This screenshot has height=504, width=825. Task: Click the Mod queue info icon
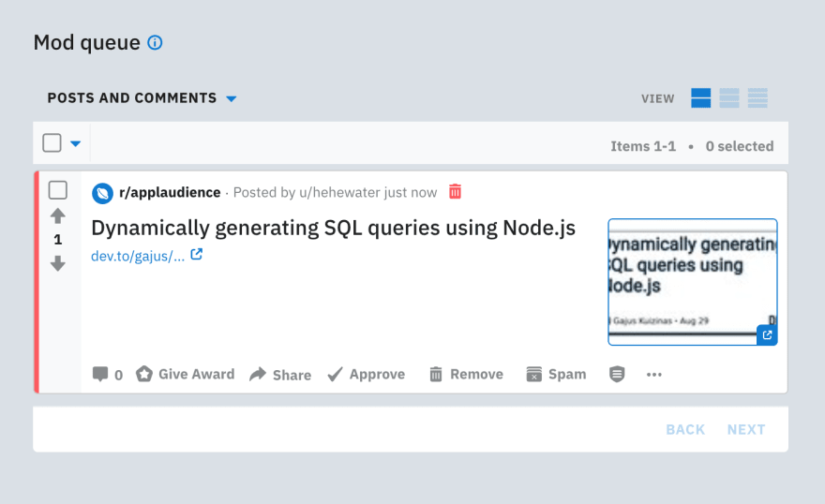click(x=155, y=42)
